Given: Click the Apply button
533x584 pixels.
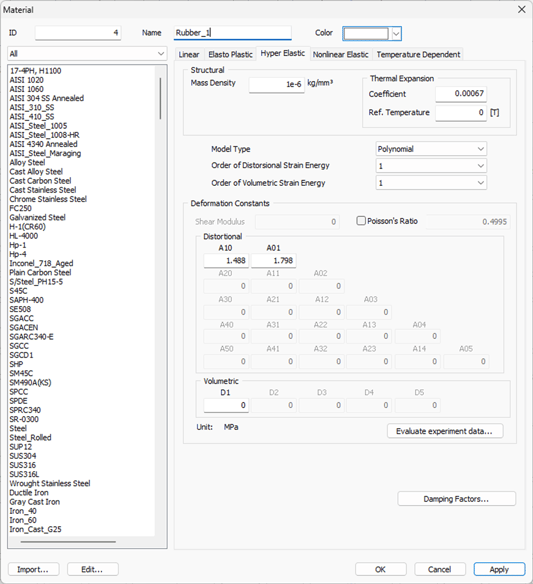Looking at the screenshot, I should (499, 569).
